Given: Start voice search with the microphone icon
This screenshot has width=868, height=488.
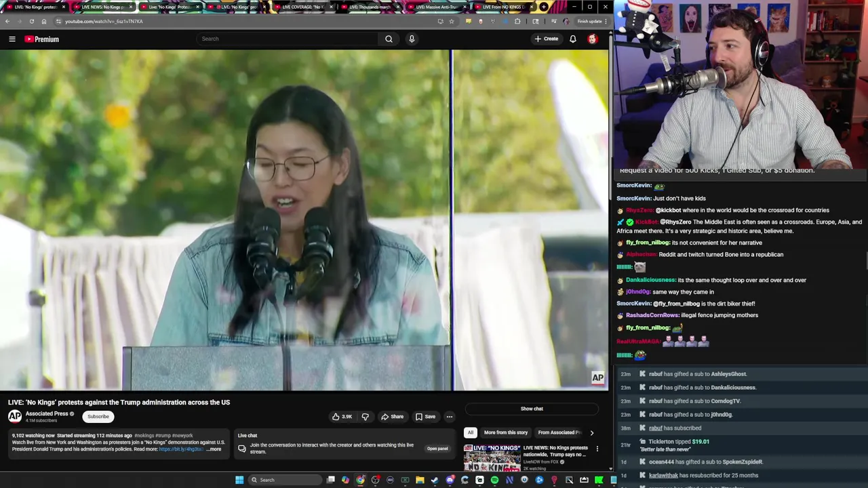Looking at the screenshot, I should click(412, 39).
